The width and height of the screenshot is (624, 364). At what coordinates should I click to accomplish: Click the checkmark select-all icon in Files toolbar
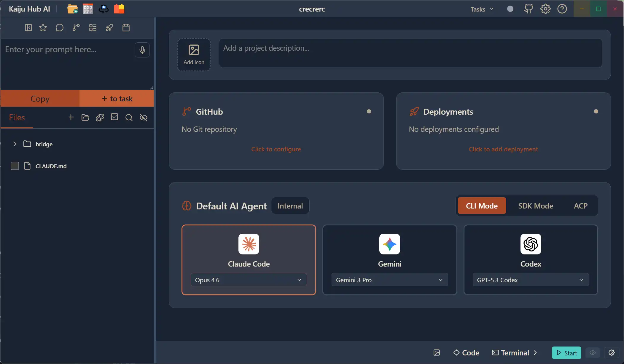114,117
